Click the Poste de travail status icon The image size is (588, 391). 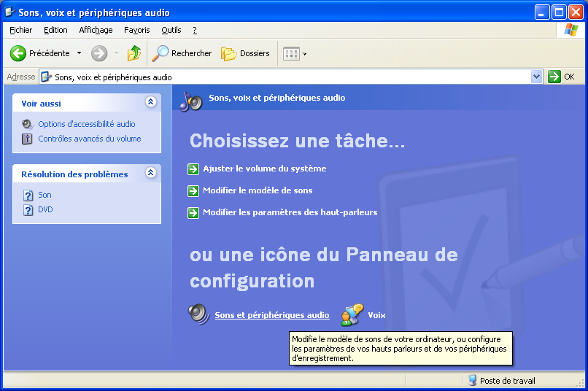coord(473,381)
